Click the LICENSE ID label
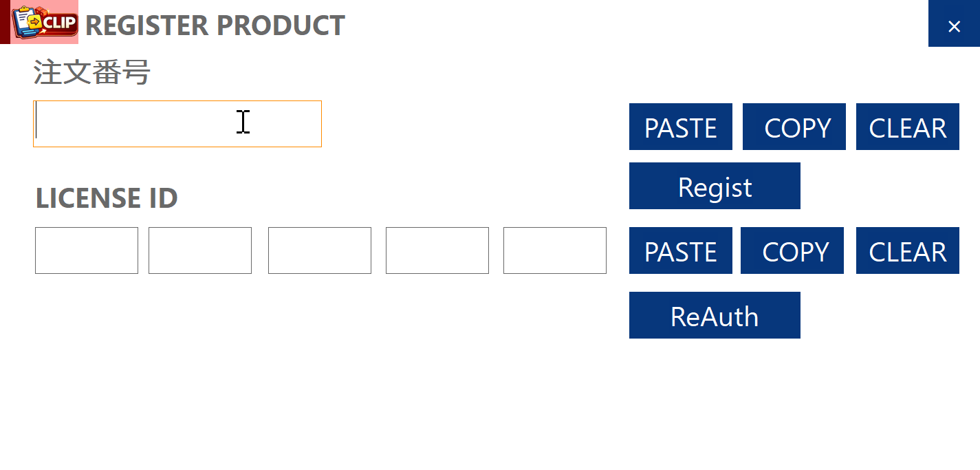Viewport: 980px width, 470px height. (x=107, y=198)
